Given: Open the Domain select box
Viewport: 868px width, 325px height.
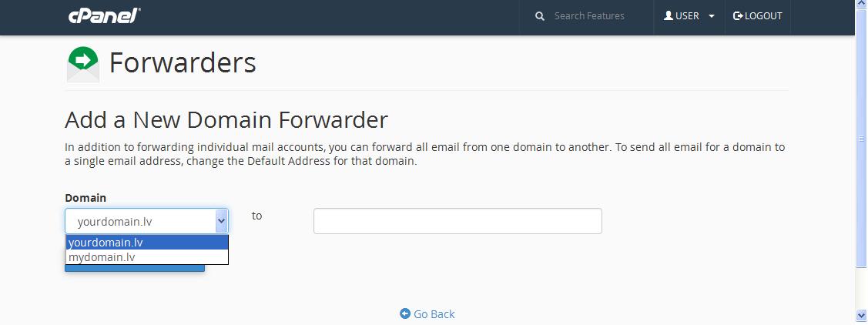Looking at the screenshot, I should pos(146,222).
